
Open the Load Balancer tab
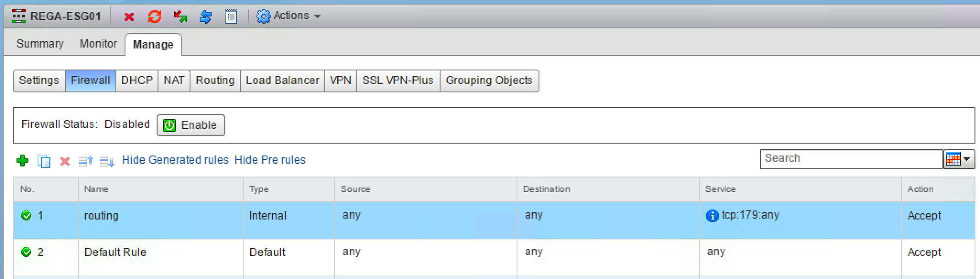[x=282, y=80]
